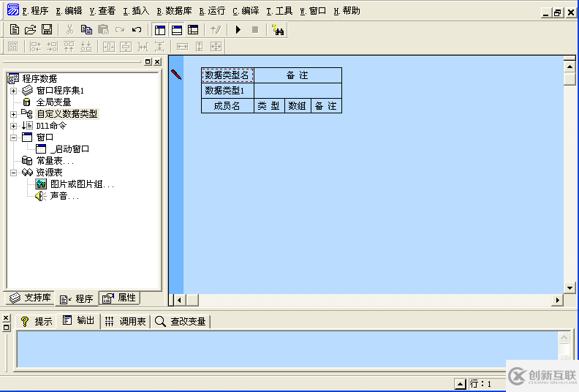This screenshot has height=392, width=579.
Task: Select 全局变量 in the program tree
Action: coord(53,102)
